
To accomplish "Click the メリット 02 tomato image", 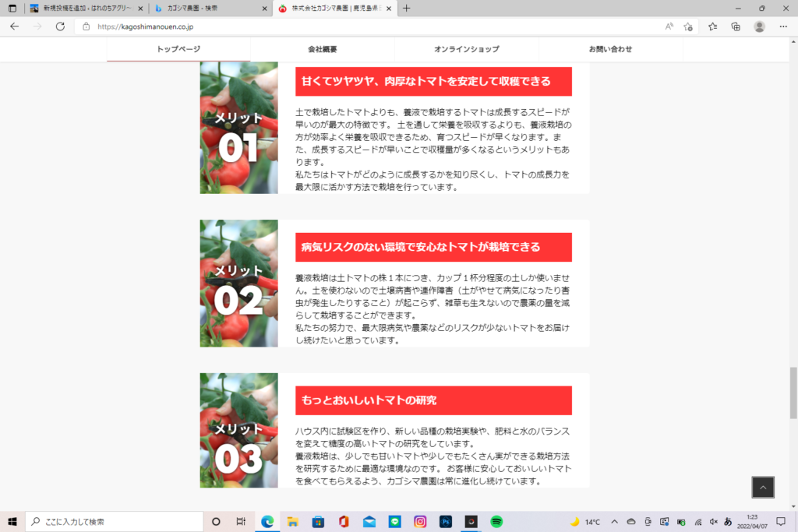I will coord(238,284).
